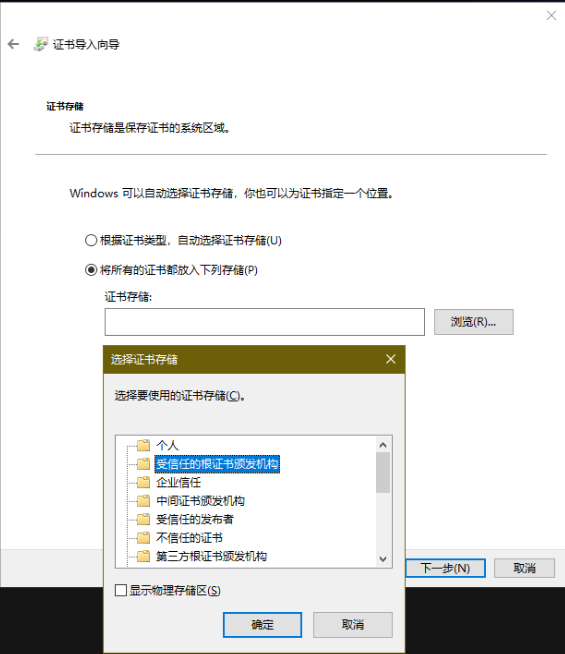
Task: Select 受信任的根证书颁发机构 store item
Action: coord(217,464)
